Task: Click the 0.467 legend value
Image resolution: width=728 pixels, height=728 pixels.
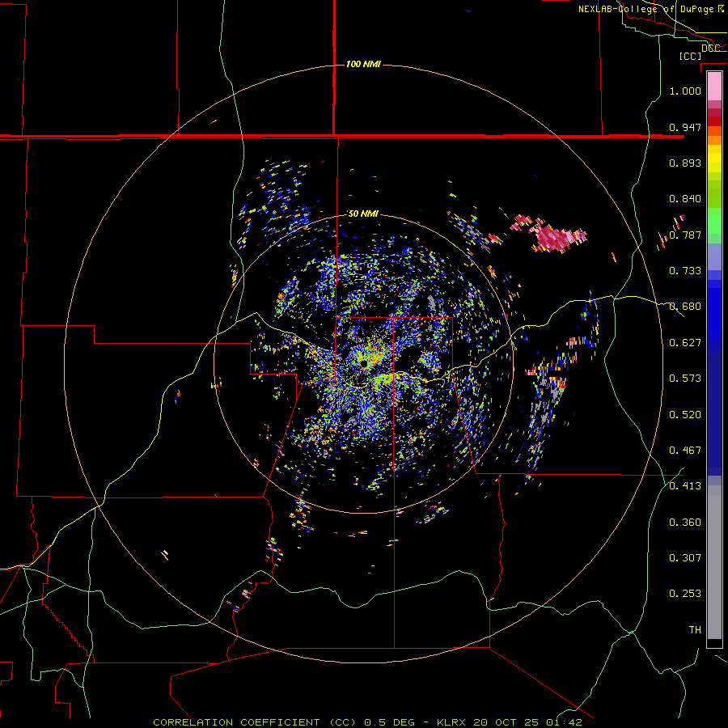Action: point(685,451)
